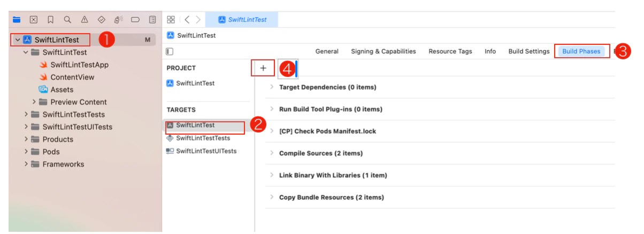
Task: Go forward with the right chevron
Action: (x=198, y=20)
